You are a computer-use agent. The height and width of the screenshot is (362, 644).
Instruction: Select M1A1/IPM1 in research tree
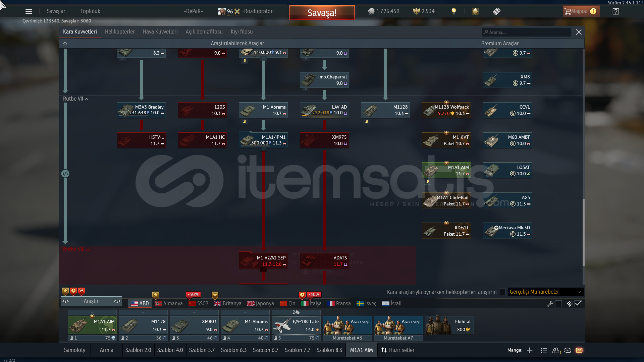tap(263, 140)
